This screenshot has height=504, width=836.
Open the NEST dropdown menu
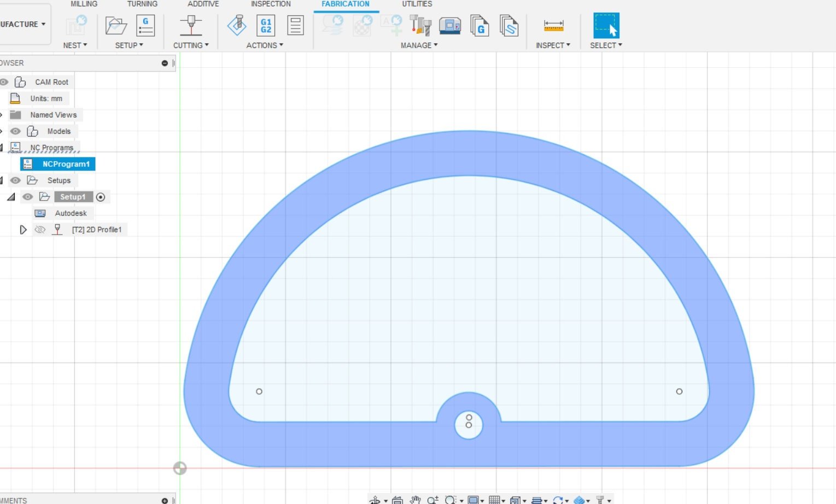[x=75, y=45]
